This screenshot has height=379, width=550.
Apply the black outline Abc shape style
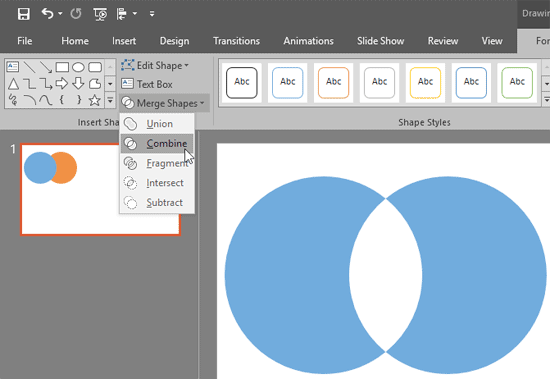tap(242, 83)
